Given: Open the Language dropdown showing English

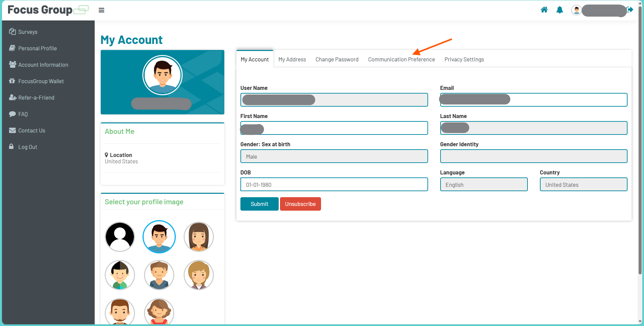Looking at the screenshot, I should pyautogui.click(x=484, y=184).
